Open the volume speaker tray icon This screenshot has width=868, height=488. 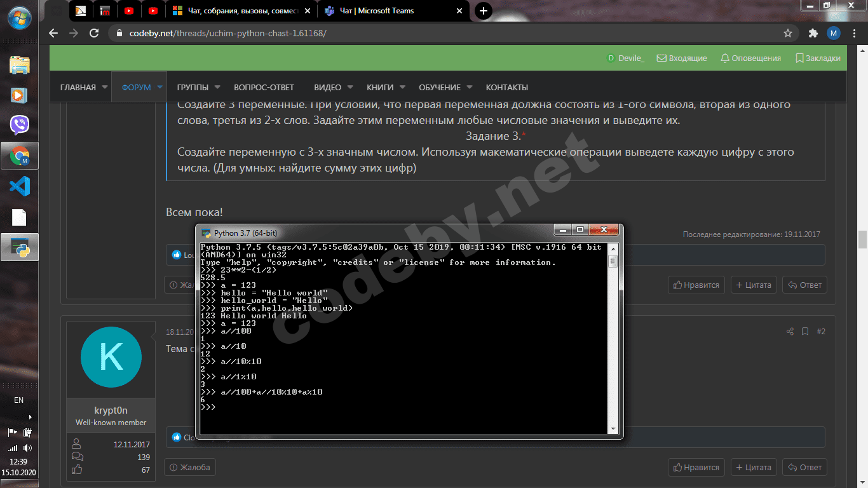(27, 448)
